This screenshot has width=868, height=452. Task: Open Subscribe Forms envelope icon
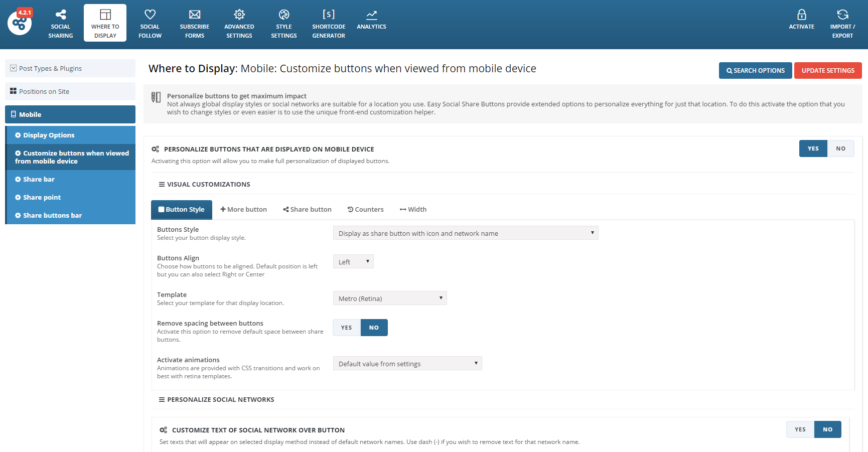195,15
